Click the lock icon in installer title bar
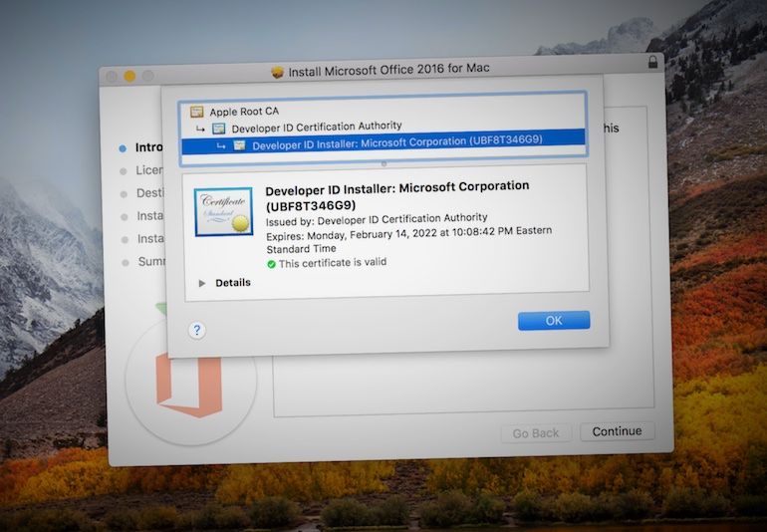 pos(652,62)
